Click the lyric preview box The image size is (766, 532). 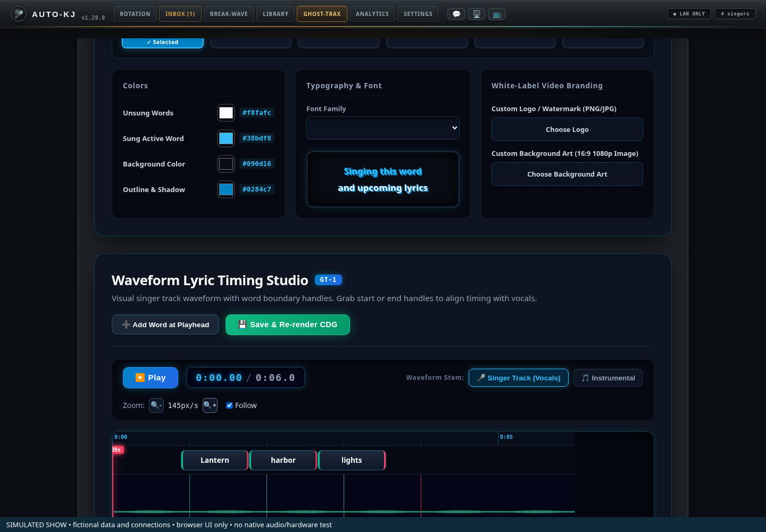383,179
